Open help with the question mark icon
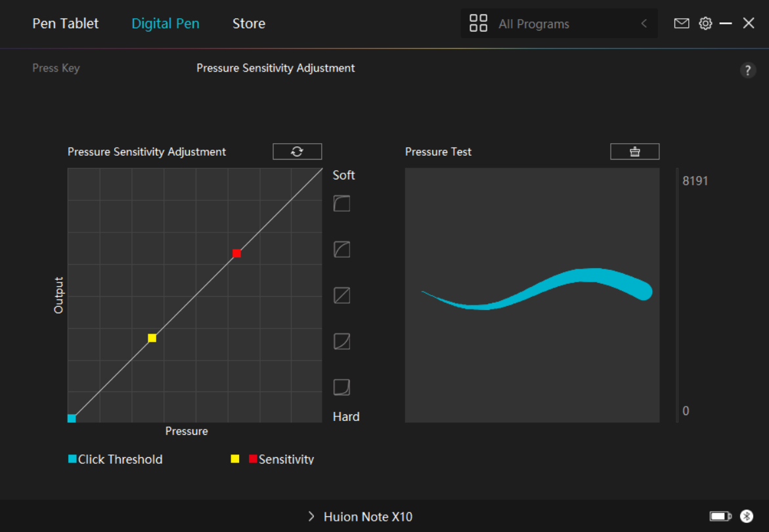This screenshot has width=769, height=532. [747, 71]
